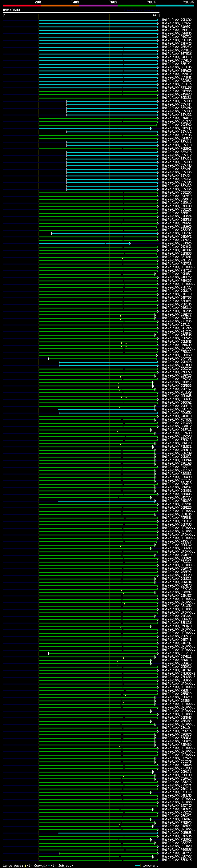Click hit label UniRef100_P07201
Image resolution: width=197 pixels, height=868 pixels.
click(x=176, y=504)
